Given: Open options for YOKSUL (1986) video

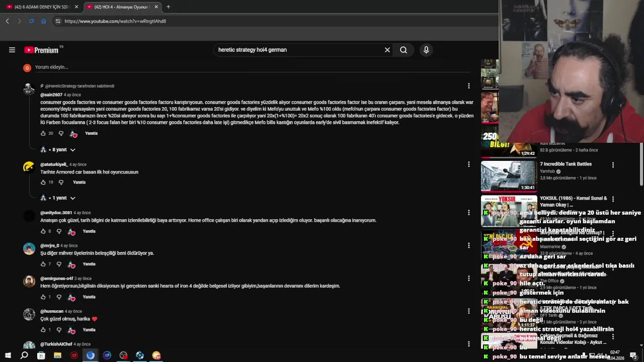Looking at the screenshot, I should pyautogui.click(x=613, y=199).
